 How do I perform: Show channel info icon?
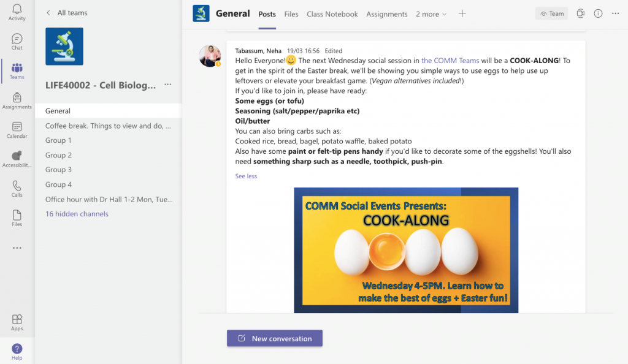(x=598, y=13)
